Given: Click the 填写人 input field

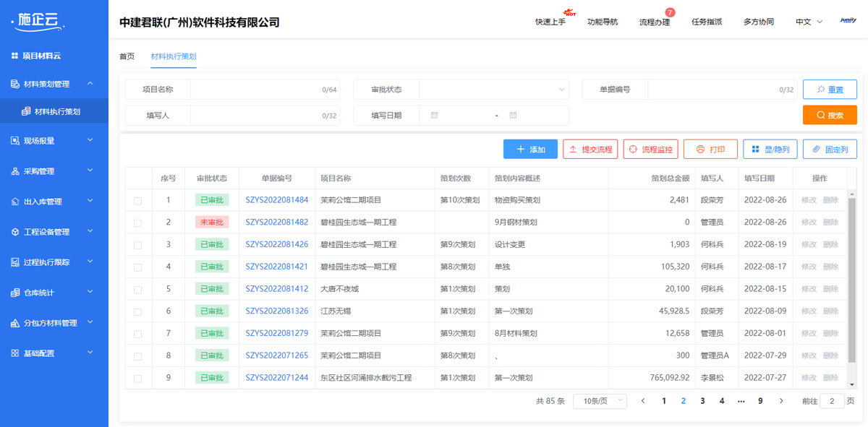Looking at the screenshot, I should point(265,116).
